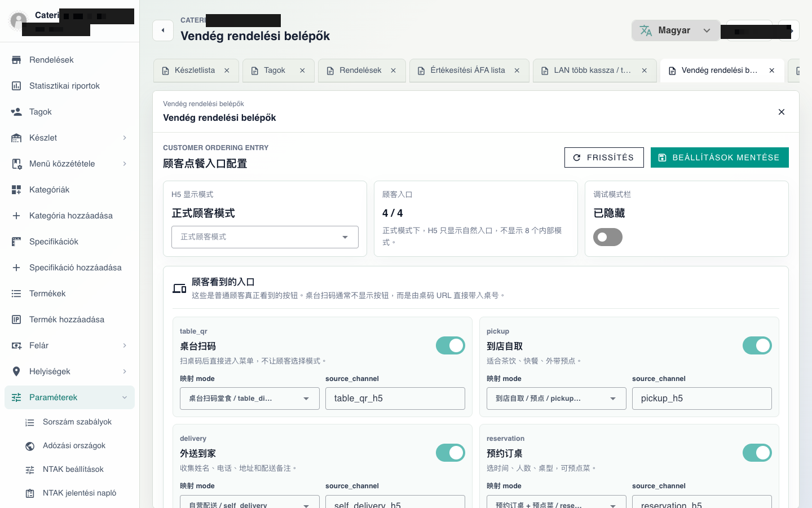Collapse the Paraméterek sidebar section
Screen dimensions: 812x508
pos(69,397)
